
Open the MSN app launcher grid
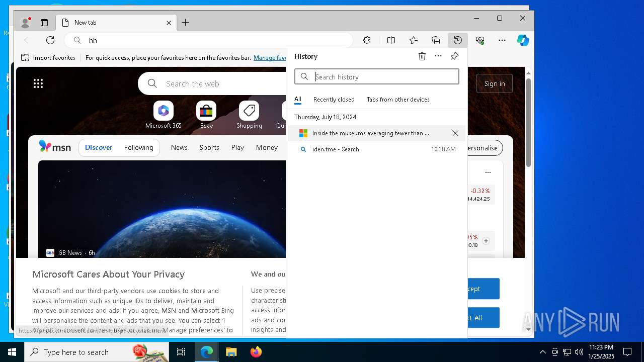coord(38,84)
